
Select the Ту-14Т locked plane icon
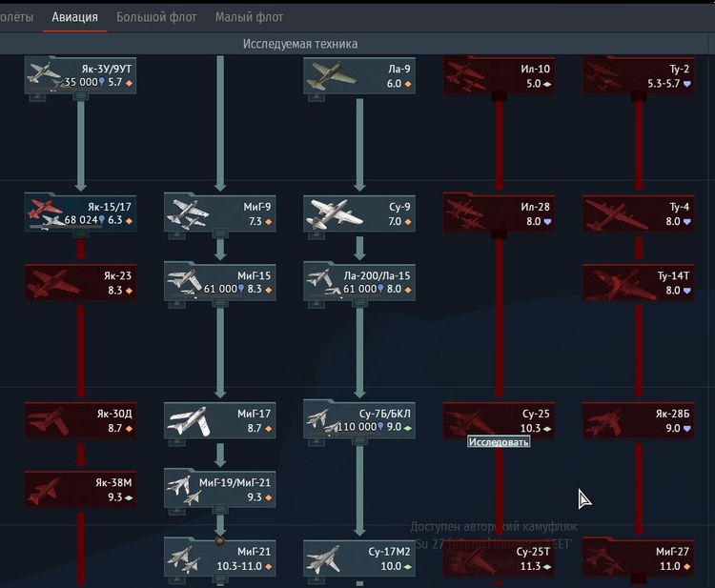pos(611,282)
